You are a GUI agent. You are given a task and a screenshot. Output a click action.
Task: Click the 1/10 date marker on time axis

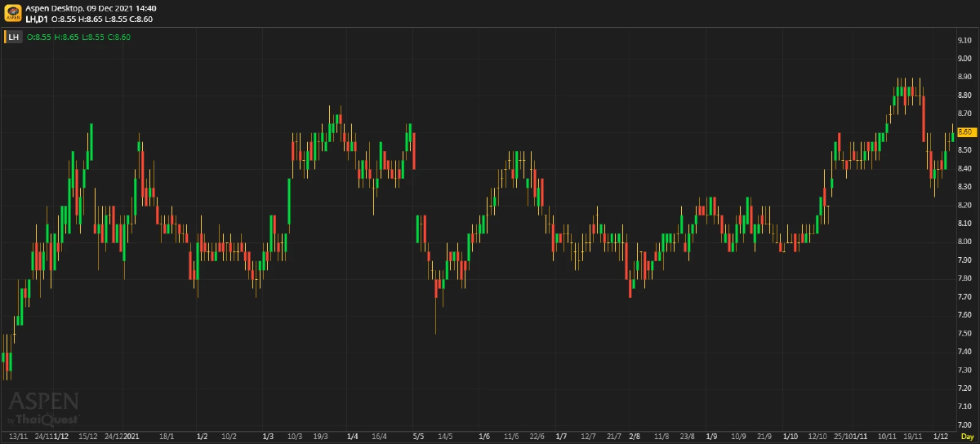click(x=790, y=437)
